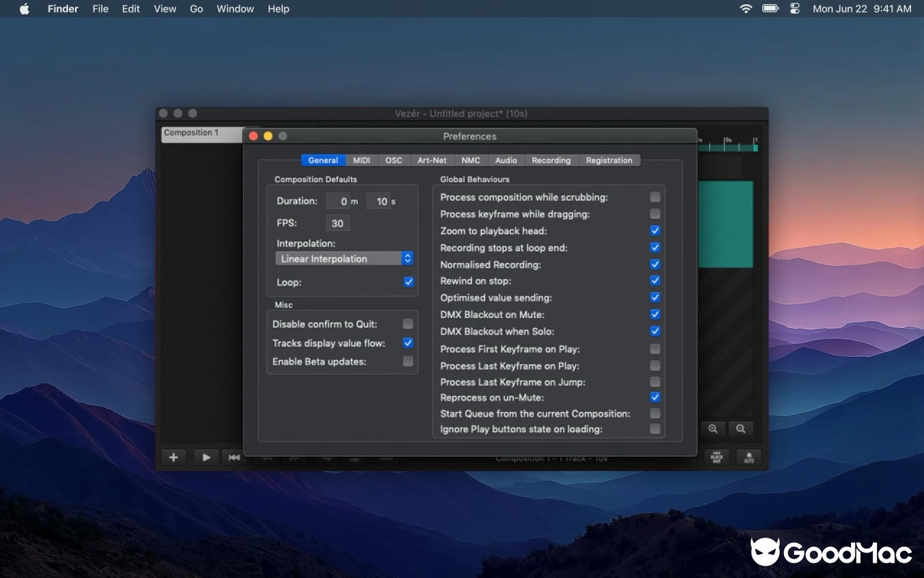Switch to the Recording tab
The image size is (924, 578).
pos(551,160)
